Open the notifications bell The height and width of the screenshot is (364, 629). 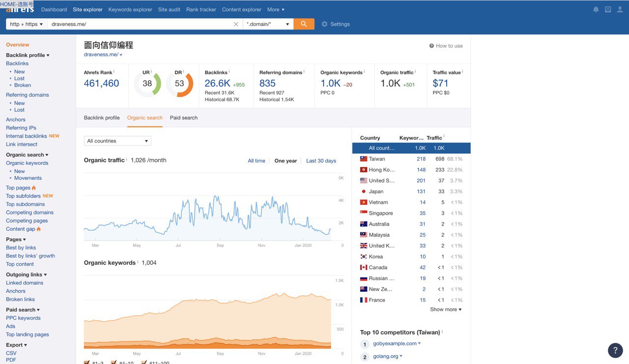pos(596,9)
